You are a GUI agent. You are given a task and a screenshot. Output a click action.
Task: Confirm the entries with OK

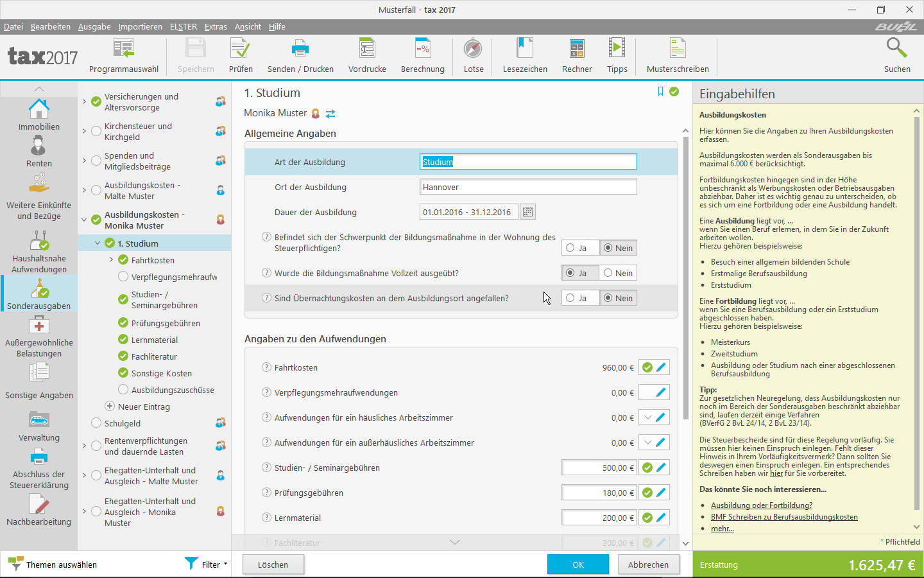click(578, 565)
